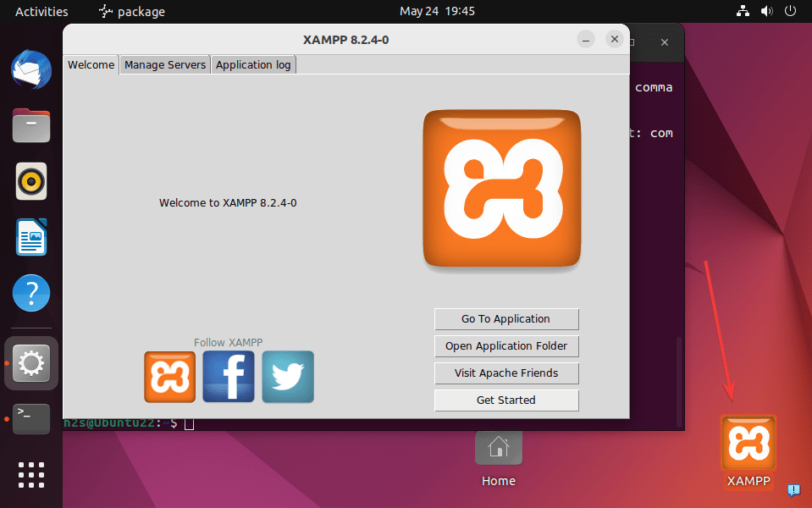Click Open Application Folder button

(506, 346)
